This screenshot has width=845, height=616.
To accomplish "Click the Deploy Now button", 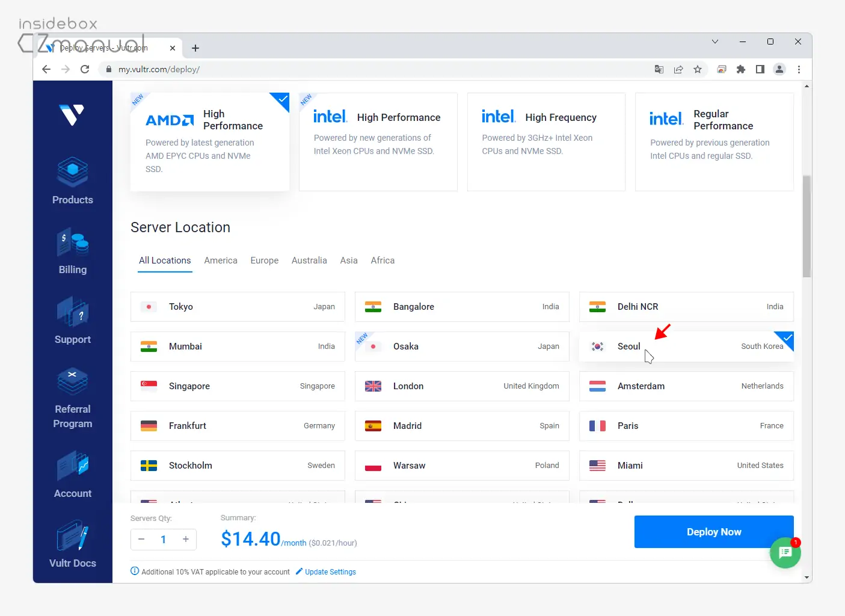I will pyautogui.click(x=714, y=532).
